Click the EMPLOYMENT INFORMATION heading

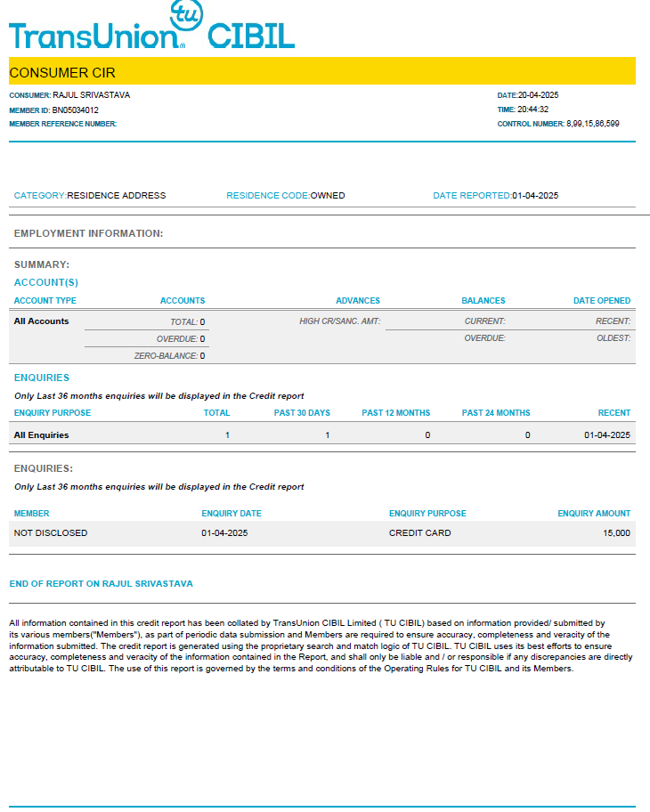coord(88,233)
